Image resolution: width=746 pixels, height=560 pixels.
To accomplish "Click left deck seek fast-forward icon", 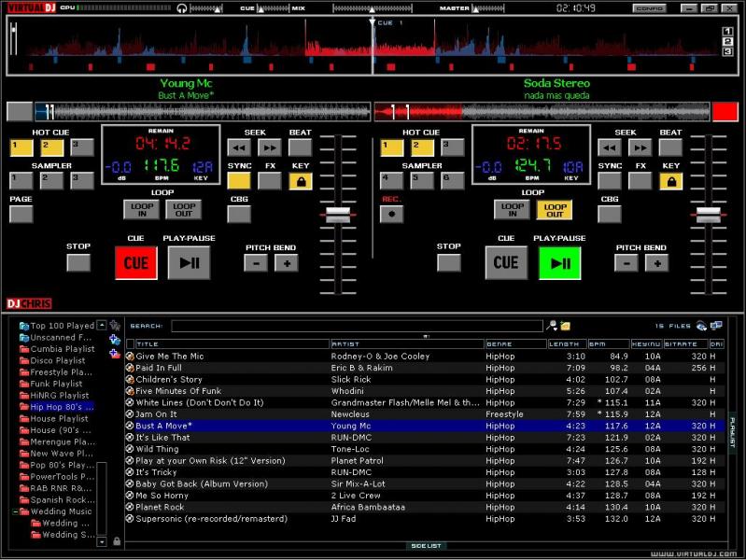I will click(269, 147).
